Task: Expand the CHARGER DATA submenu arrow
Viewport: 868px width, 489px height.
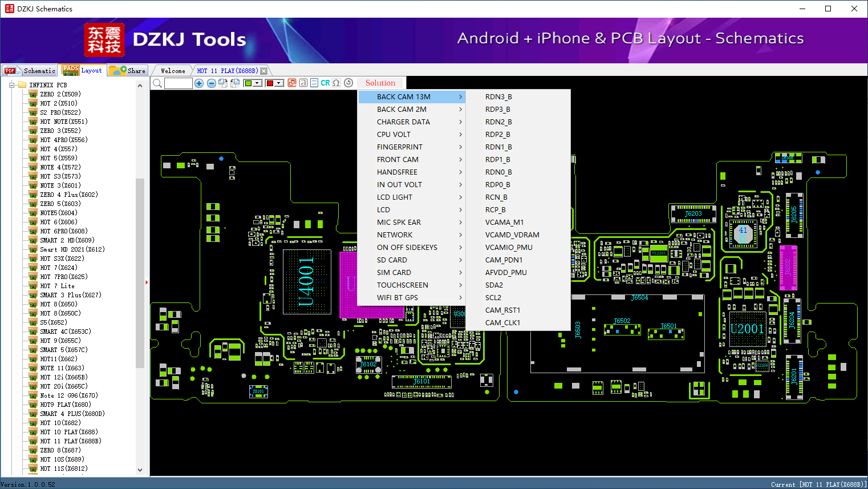Action: (460, 122)
